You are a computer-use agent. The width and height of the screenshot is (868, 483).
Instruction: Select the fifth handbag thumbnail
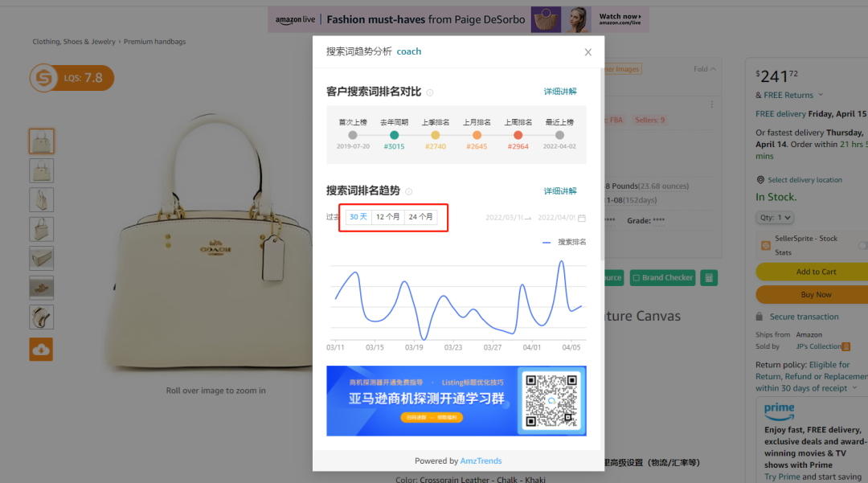(42, 258)
